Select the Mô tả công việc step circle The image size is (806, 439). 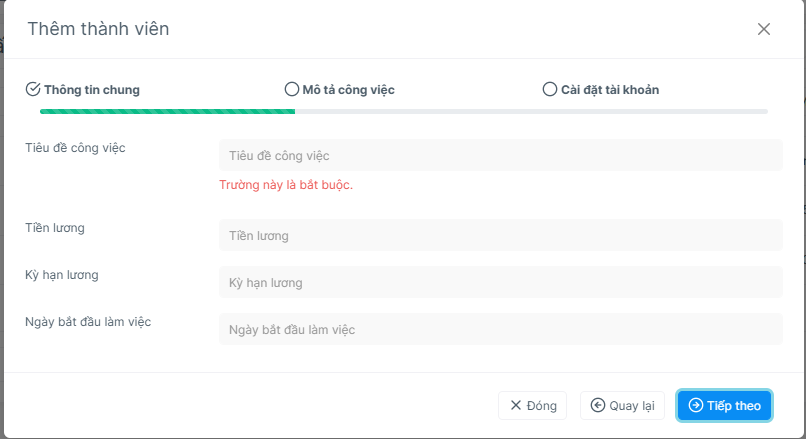coord(291,89)
